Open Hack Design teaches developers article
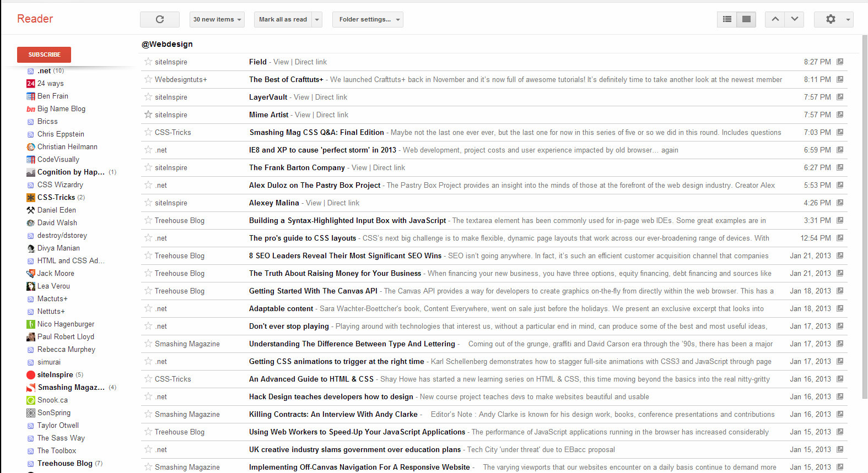The width and height of the screenshot is (868, 473). 331,396
